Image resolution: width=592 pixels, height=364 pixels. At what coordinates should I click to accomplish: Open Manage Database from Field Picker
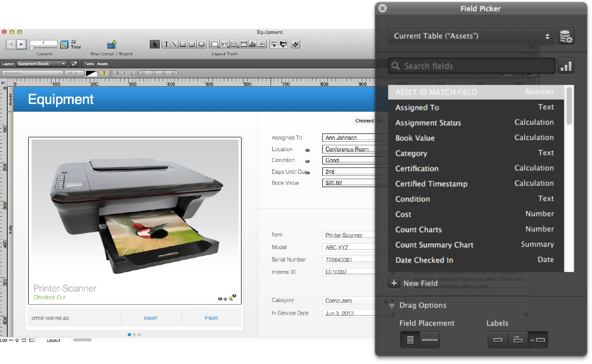[x=566, y=36]
